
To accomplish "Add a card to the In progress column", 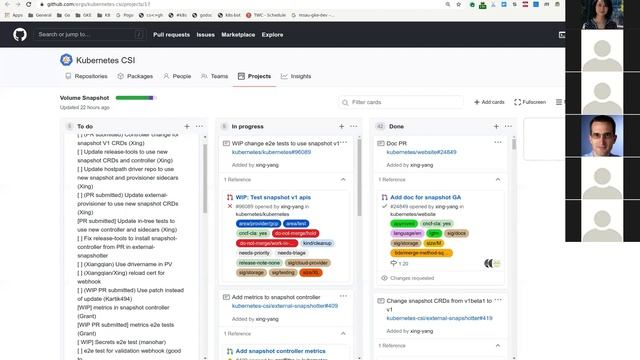I will coord(342,127).
